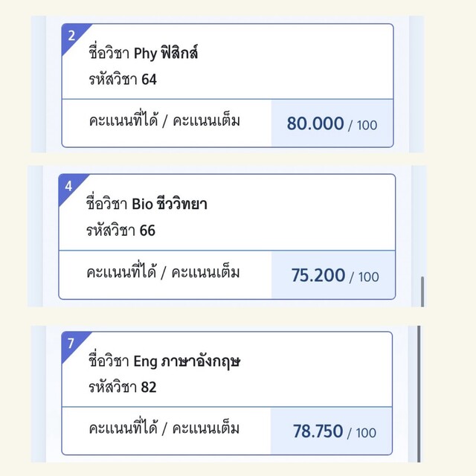Click subject code รหัสวิชา 66

120,230
